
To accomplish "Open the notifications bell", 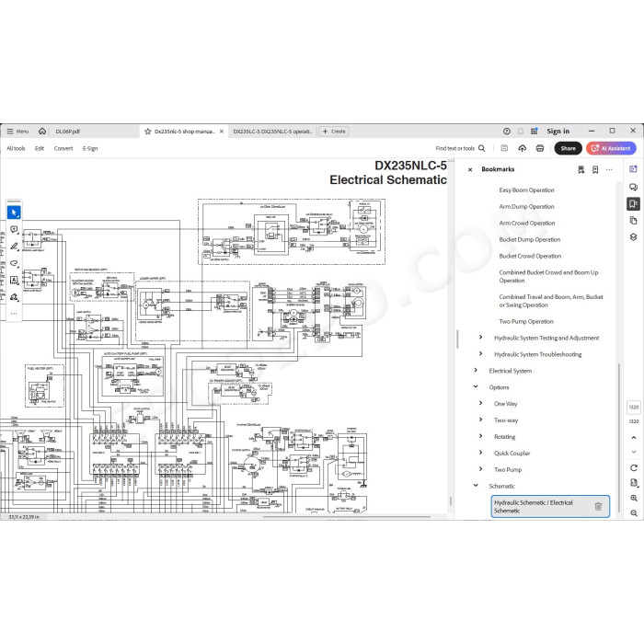I will click(521, 132).
